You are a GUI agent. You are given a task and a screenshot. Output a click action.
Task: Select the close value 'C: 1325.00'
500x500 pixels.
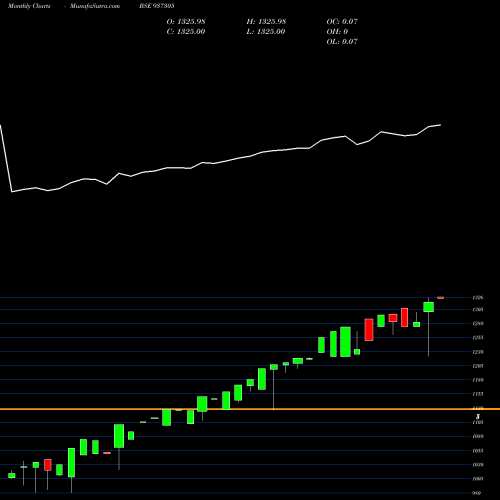click(186, 32)
